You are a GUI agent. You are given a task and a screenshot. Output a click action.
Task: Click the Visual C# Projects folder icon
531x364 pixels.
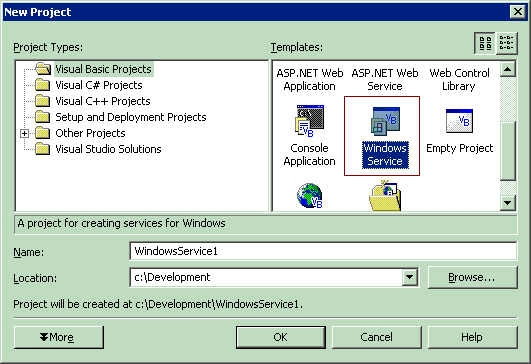[42, 85]
